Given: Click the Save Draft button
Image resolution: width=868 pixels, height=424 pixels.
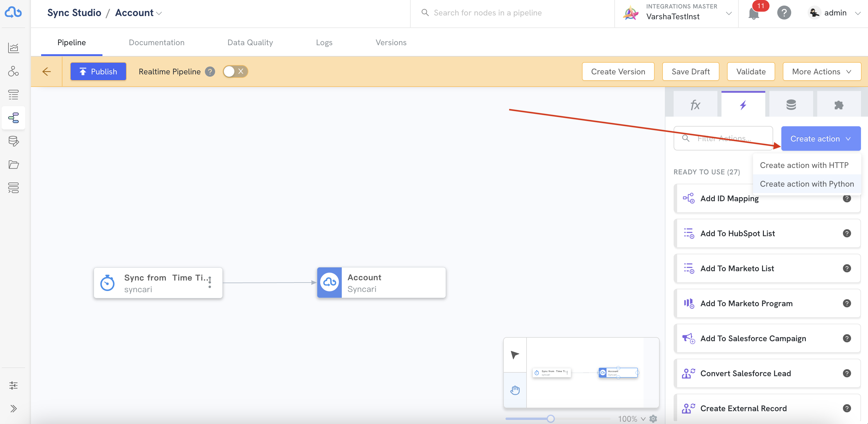Looking at the screenshot, I should pyautogui.click(x=691, y=71).
